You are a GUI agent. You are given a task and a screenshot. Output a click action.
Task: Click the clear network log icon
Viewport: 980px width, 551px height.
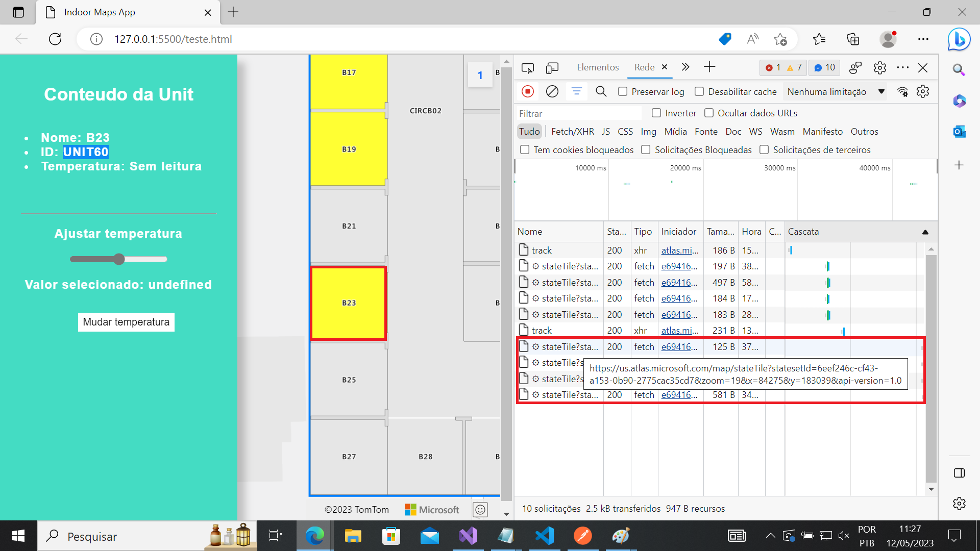552,91
